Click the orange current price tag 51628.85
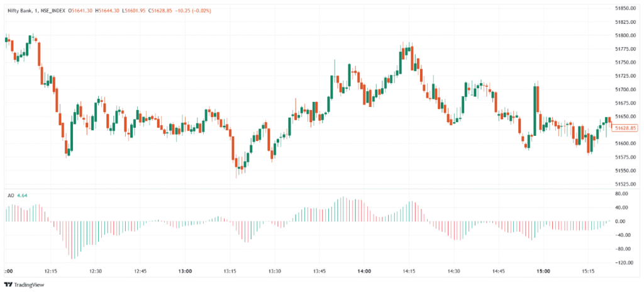 (x=625, y=128)
